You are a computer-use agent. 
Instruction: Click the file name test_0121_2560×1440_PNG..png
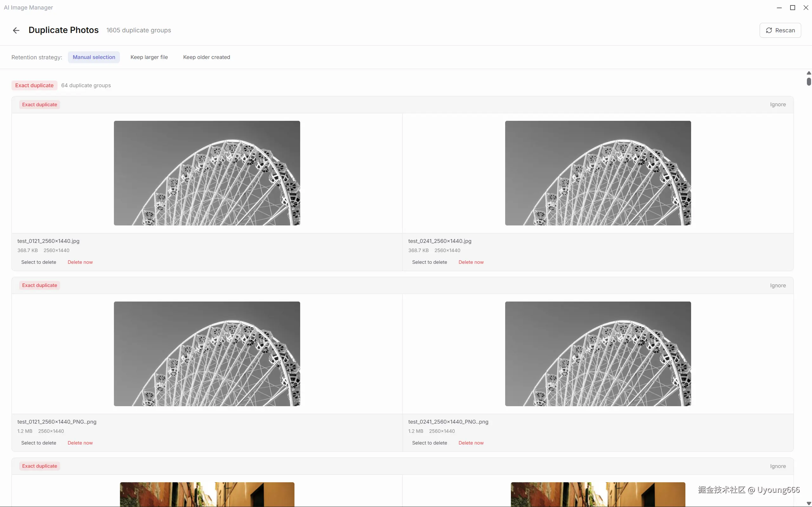tap(57, 422)
